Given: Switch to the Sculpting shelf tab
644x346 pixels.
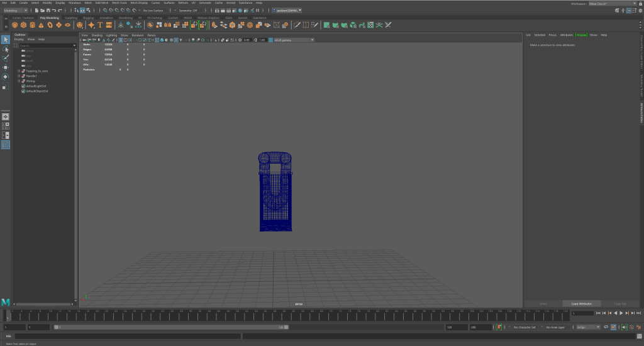Looking at the screenshot, I should point(70,18).
